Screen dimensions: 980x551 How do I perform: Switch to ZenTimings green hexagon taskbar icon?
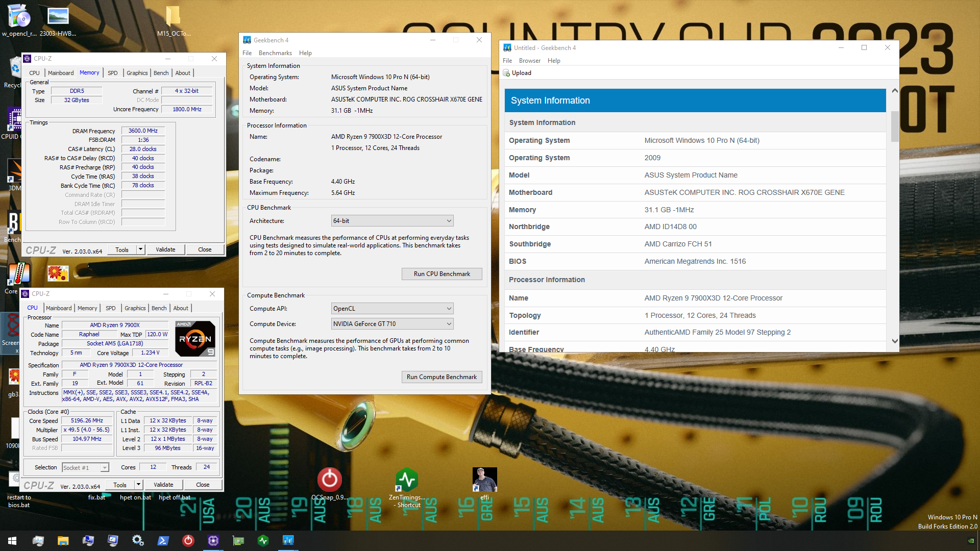tap(263, 541)
